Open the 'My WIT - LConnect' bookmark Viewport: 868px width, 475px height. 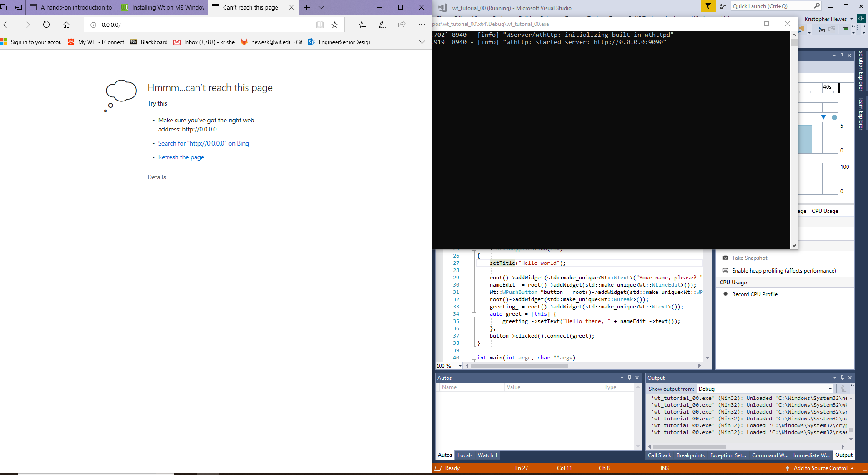coord(96,42)
